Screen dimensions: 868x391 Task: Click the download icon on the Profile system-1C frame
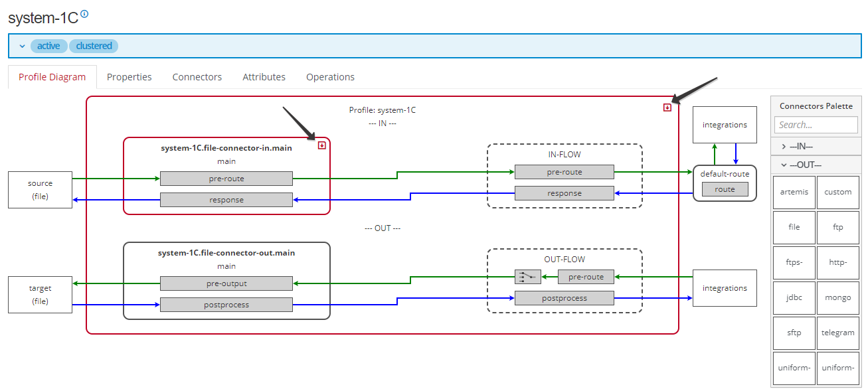coord(667,106)
